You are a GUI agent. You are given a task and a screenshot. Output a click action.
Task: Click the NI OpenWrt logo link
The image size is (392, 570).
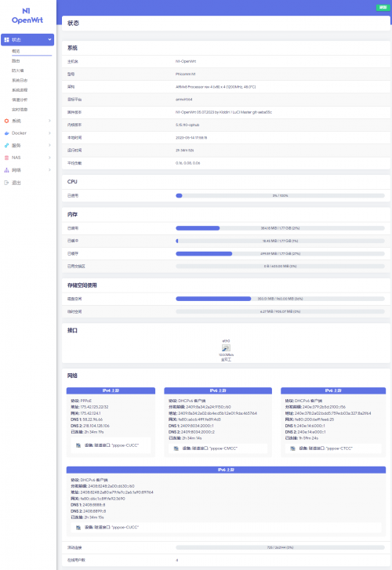(x=27, y=16)
